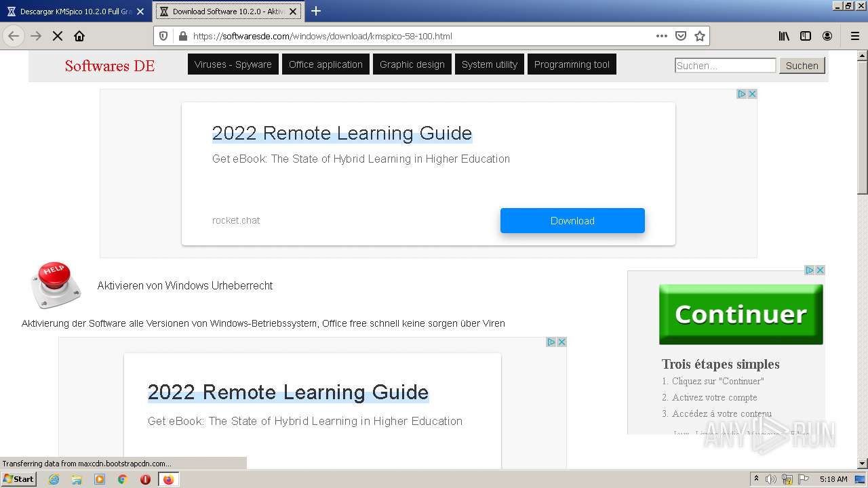The image size is (868, 488).
Task: Open the Office application category
Action: tap(325, 64)
